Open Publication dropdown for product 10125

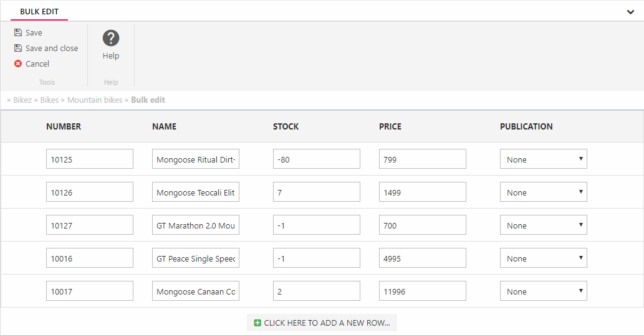(x=543, y=159)
